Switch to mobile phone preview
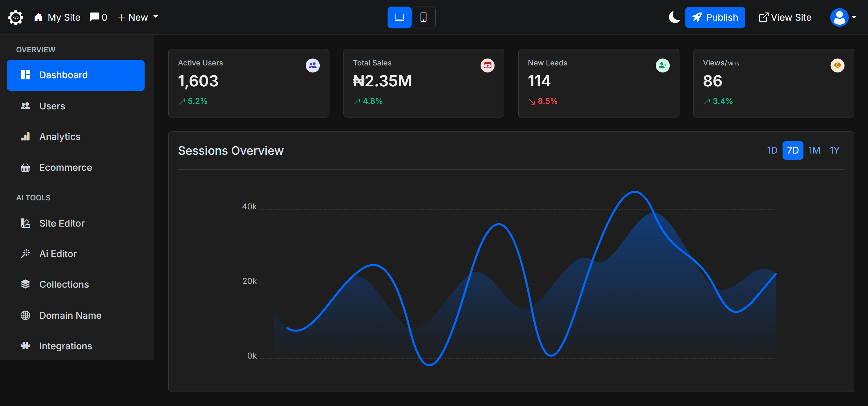 coord(423,17)
